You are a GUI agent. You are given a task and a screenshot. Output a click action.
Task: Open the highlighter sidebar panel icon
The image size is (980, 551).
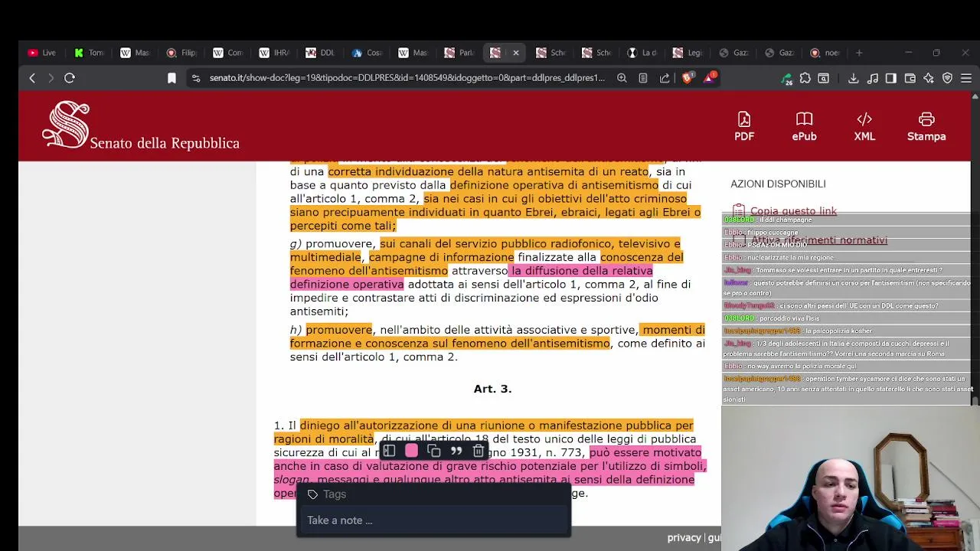pyautogui.click(x=389, y=451)
